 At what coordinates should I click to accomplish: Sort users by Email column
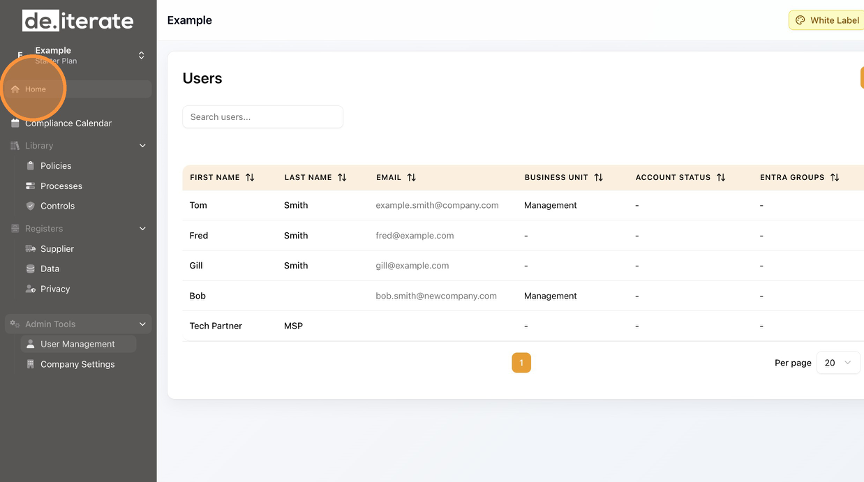coord(411,177)
